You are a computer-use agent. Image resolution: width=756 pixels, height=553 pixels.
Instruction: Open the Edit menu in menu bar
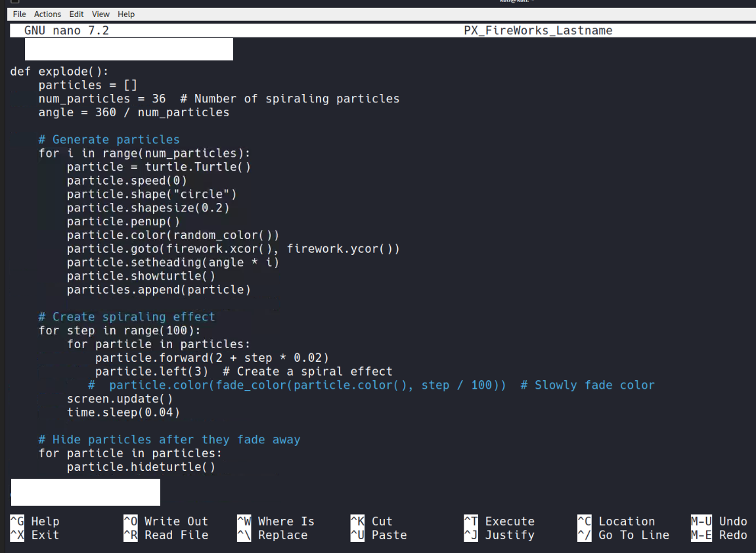(x=76, y=14)
